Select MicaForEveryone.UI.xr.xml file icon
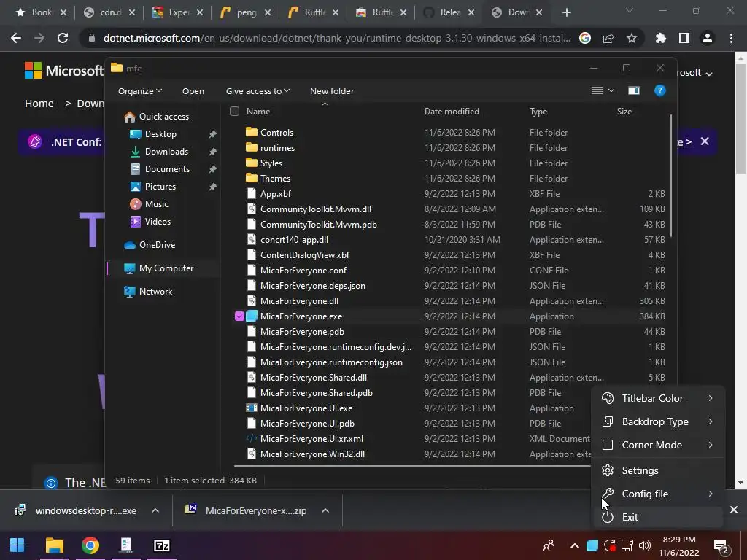The height and width of the screenshot is (560, 747). pyautogui.click(x=252, y=438)
